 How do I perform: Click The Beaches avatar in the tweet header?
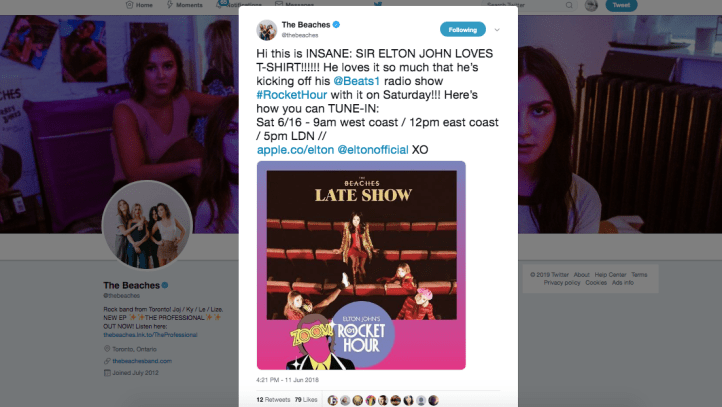267,30
